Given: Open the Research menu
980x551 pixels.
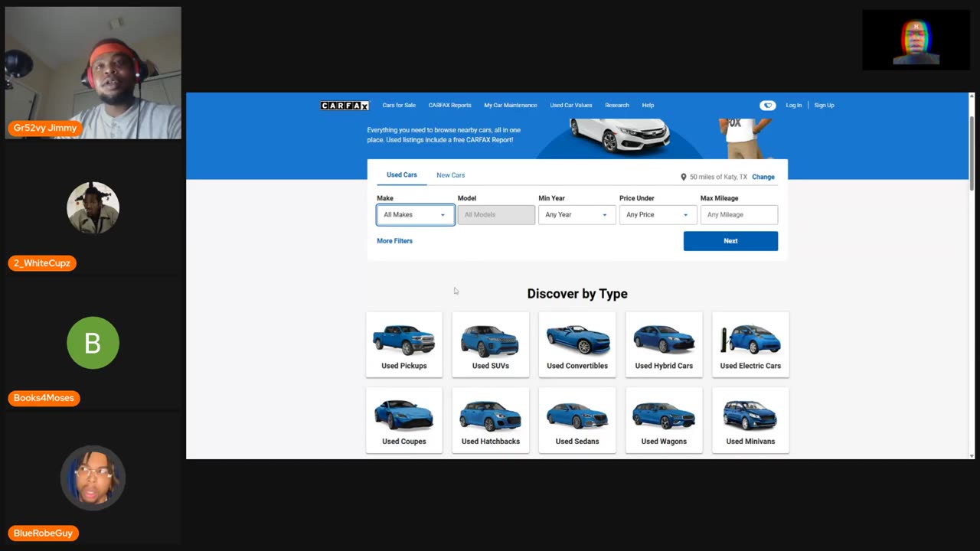Looking at the screenshot, I should (x=617, y=106).
